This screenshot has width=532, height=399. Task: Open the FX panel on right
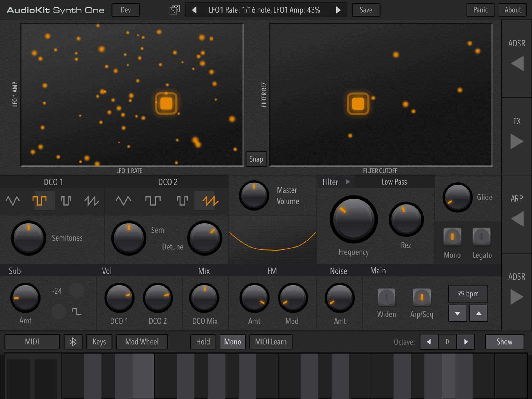(517, 141)
